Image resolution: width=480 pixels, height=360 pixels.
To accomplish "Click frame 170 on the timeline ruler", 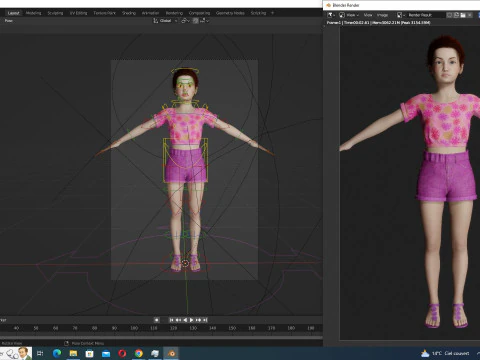I will tap(272, 328).
